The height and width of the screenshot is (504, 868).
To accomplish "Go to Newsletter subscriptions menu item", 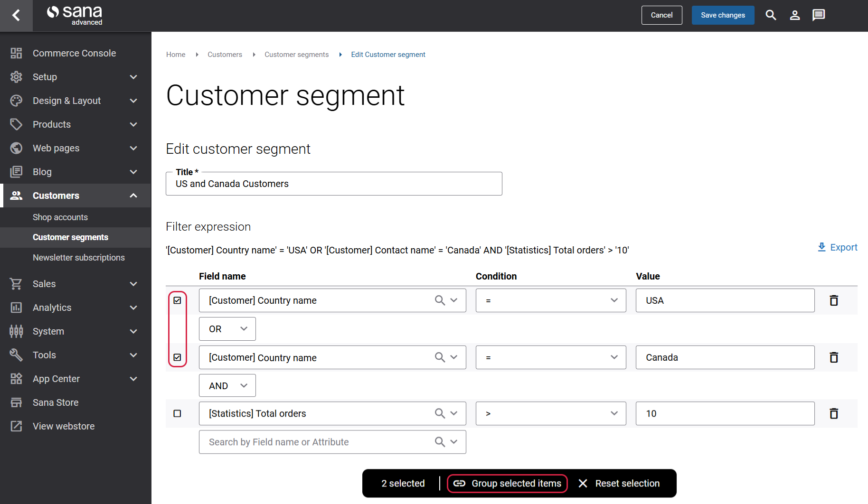I will point(79,258).
